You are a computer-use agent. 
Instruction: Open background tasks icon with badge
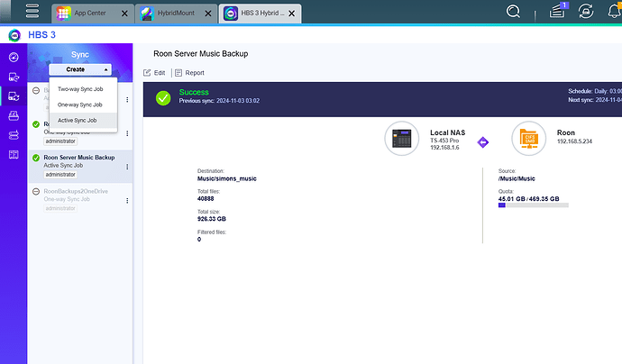click(x=559, y=11)
